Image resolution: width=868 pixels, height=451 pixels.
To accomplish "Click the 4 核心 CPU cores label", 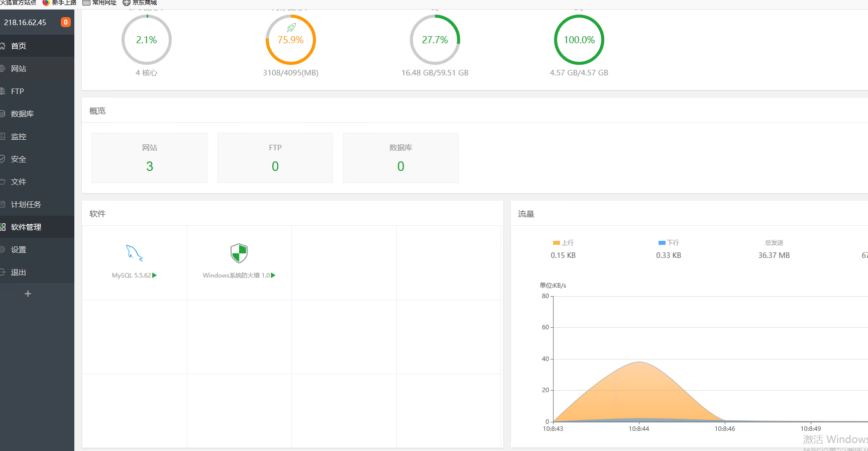I will (146, 73).
